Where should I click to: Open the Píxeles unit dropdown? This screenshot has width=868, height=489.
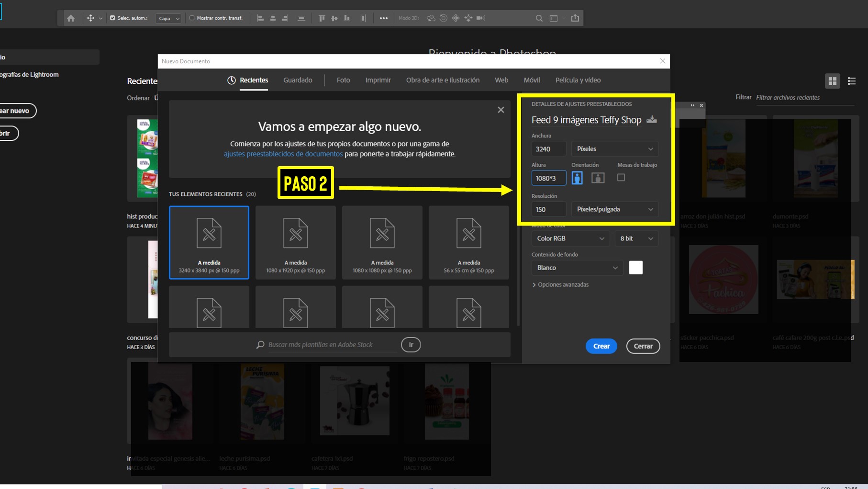615,149
